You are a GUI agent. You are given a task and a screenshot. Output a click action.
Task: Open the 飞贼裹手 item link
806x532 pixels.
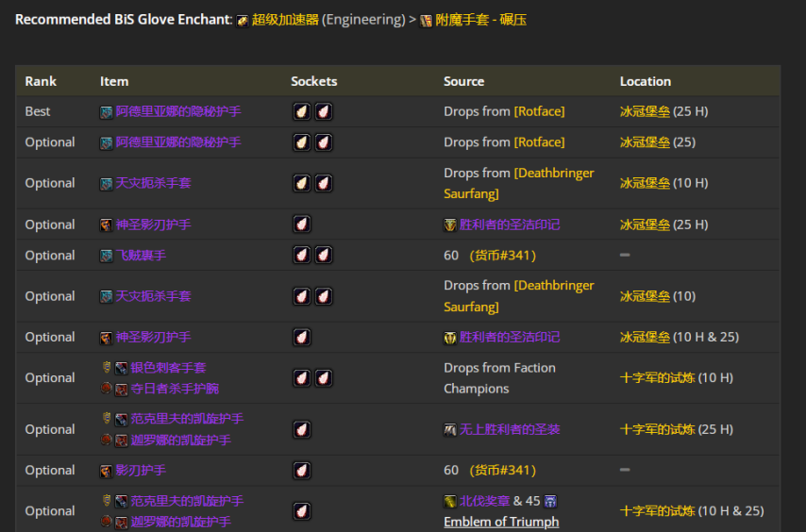141,256
